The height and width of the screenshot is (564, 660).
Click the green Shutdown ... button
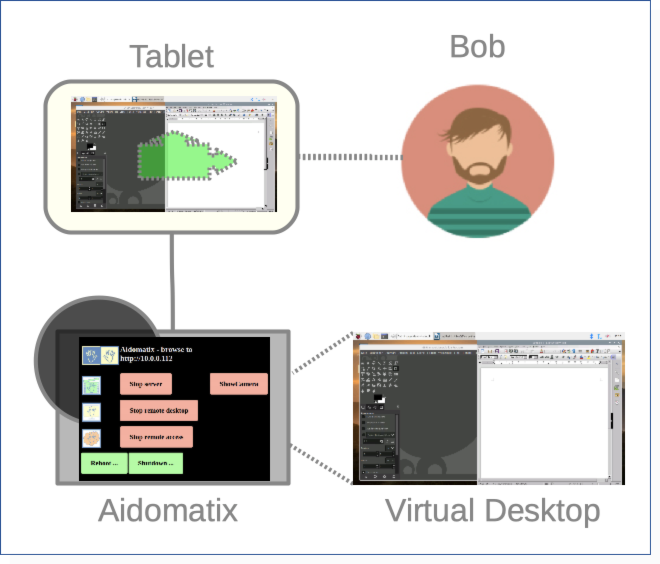click(x=156, y=463)
